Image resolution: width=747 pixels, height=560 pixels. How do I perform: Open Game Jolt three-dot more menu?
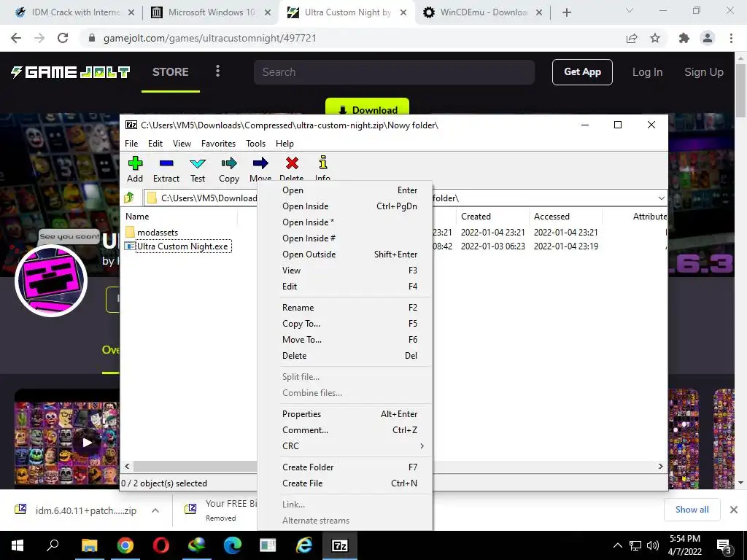coord(217,71)
